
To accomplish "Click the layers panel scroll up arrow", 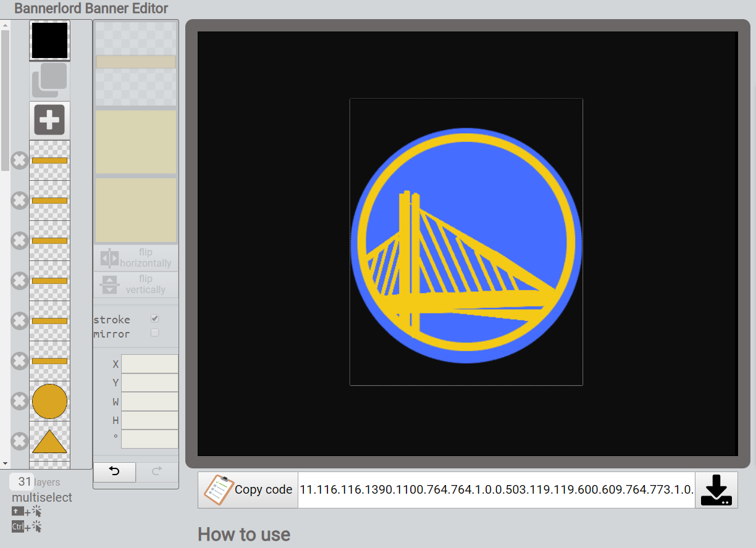I will tap(5, 25).
